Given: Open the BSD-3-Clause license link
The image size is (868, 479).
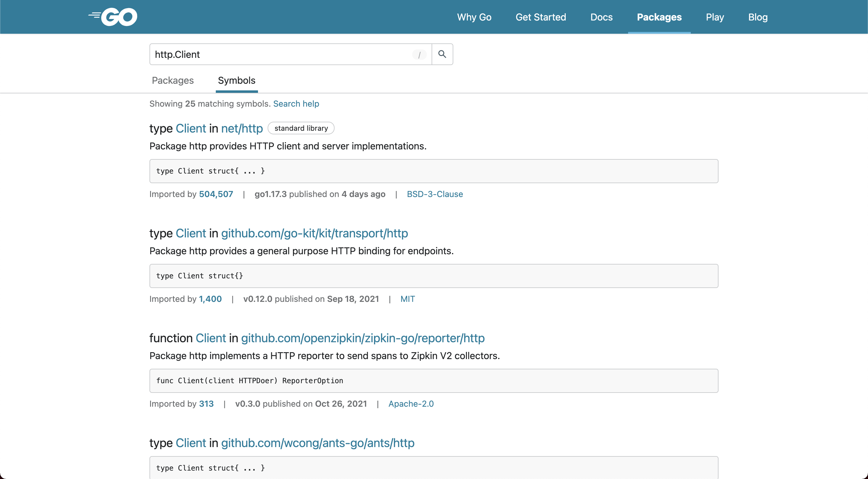Looking at the screenshot, I should [435, 194].
